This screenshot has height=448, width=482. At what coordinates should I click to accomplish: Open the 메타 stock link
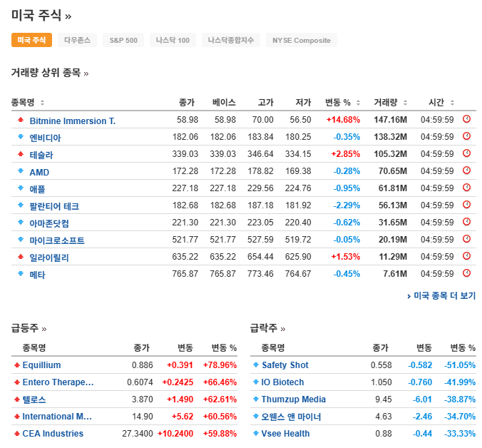(x=37, y=275)
